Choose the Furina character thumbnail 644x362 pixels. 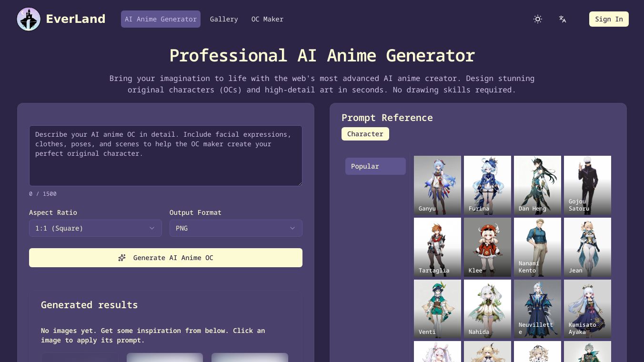(487, 185)
